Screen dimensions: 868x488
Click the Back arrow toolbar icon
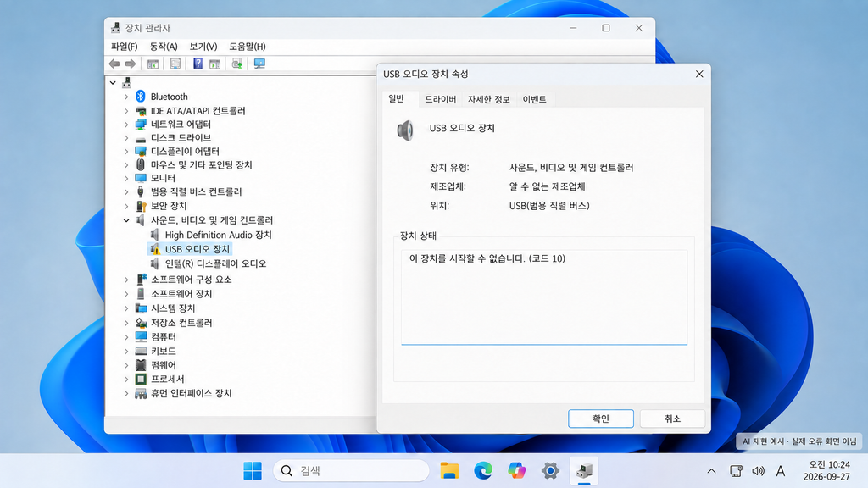[114, 64]
